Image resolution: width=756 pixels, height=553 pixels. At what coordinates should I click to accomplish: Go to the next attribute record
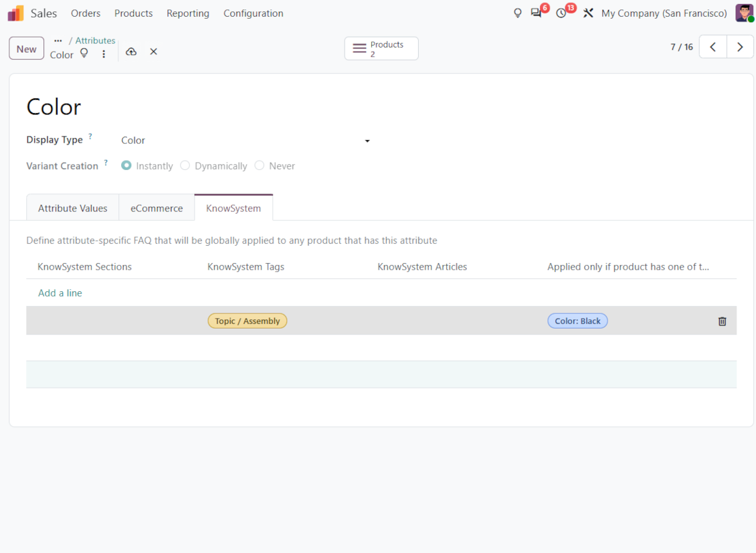point(740,48)
